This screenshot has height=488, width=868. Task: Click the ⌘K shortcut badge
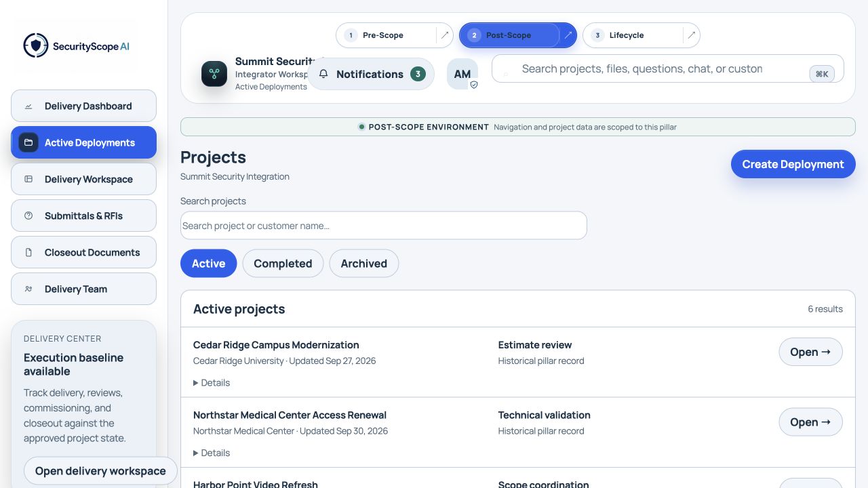click(x=822, y=74)
